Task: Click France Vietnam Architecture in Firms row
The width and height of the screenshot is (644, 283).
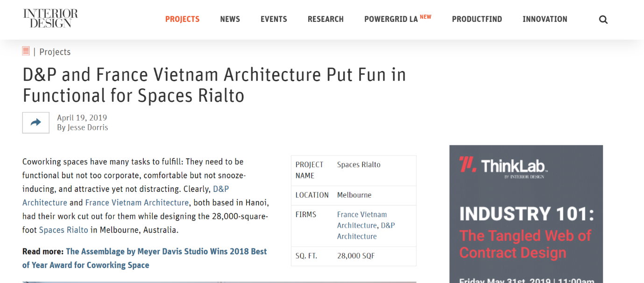Action: [362, 220]
